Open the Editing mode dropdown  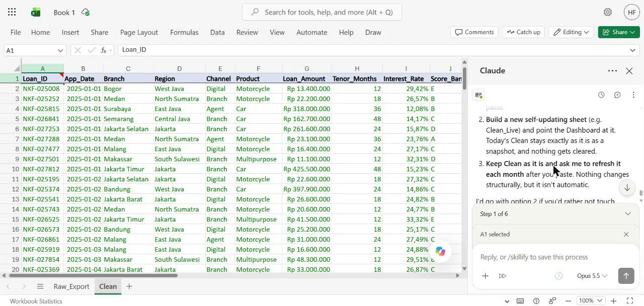(x=572, y=32)
